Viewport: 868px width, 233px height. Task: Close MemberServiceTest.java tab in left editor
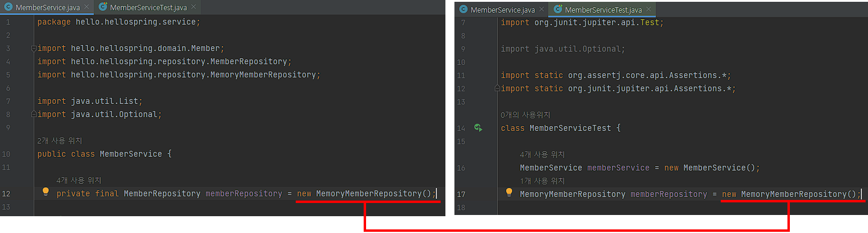(x=193, y=7)
